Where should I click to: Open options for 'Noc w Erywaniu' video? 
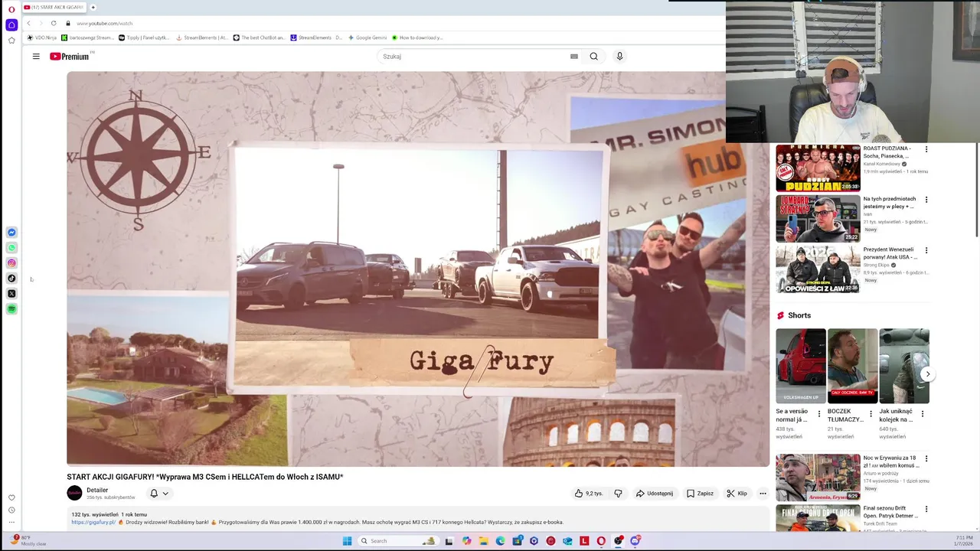pos(926,458)
